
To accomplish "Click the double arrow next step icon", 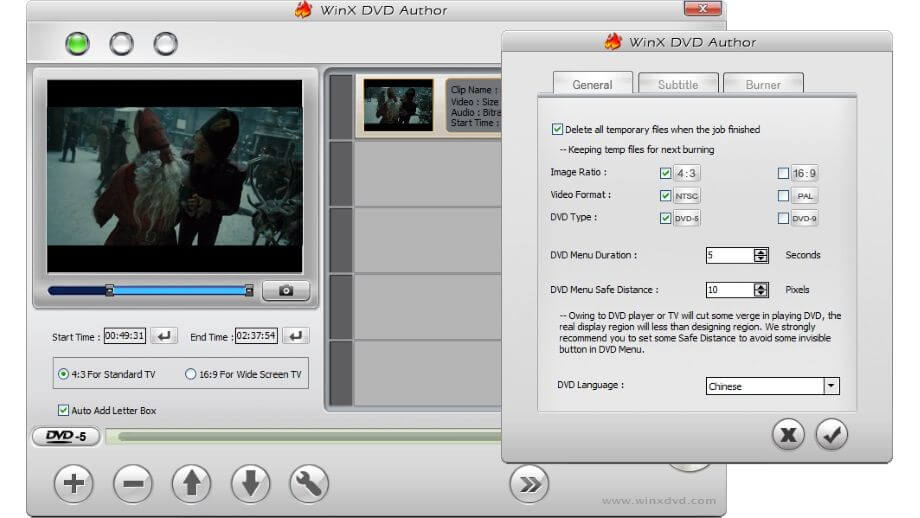I will click(529, 484).
